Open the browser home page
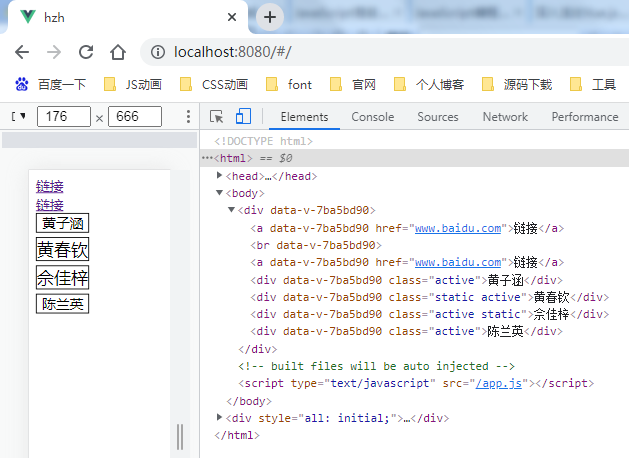This screenshot has height=458, width=629. click(x=118, y=52)
